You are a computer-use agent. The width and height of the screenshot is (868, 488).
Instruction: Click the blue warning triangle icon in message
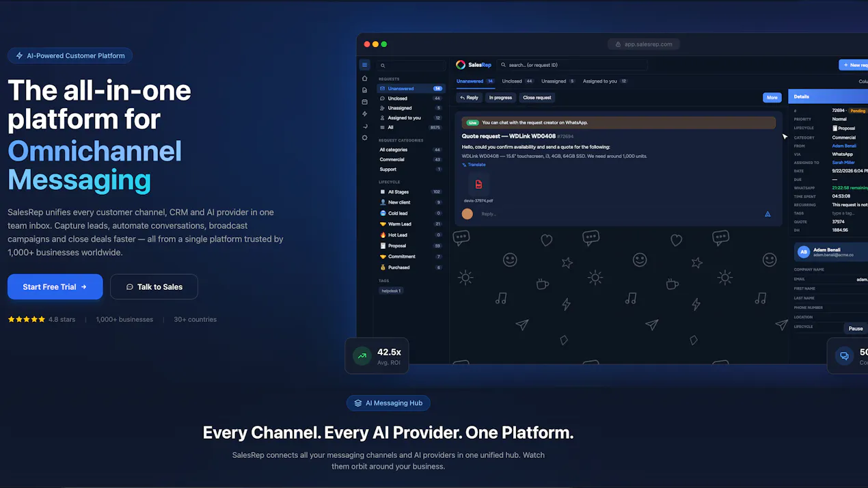pos(768,214)
